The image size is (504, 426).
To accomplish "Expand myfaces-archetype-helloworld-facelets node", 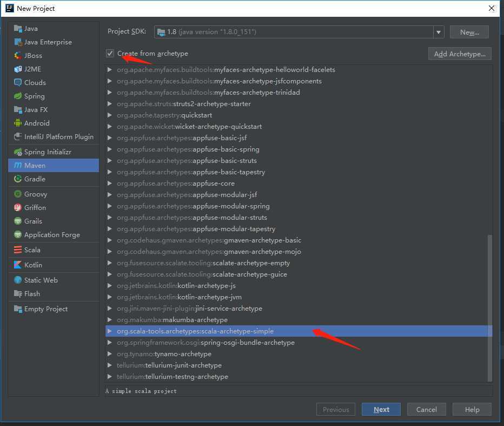I will [x=109, y=69].
